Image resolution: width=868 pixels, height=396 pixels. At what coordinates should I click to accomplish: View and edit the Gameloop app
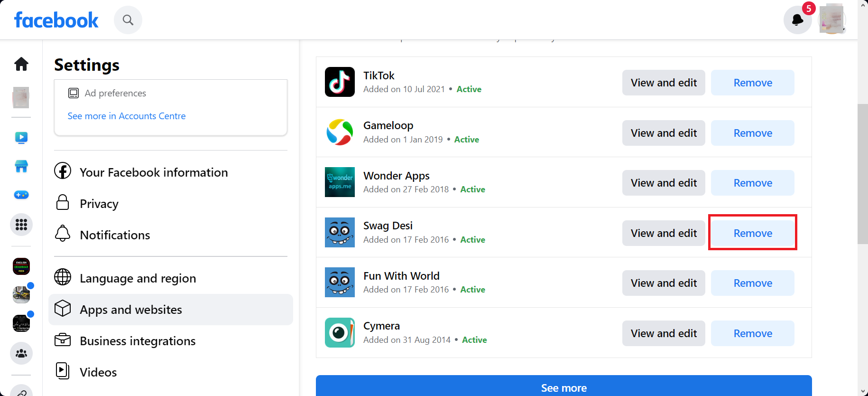664,133
